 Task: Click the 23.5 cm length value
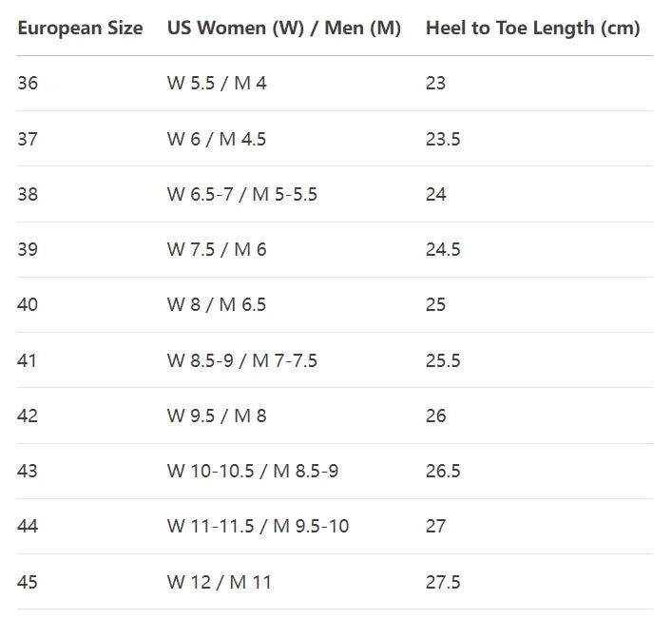click(x=443, y=139)
